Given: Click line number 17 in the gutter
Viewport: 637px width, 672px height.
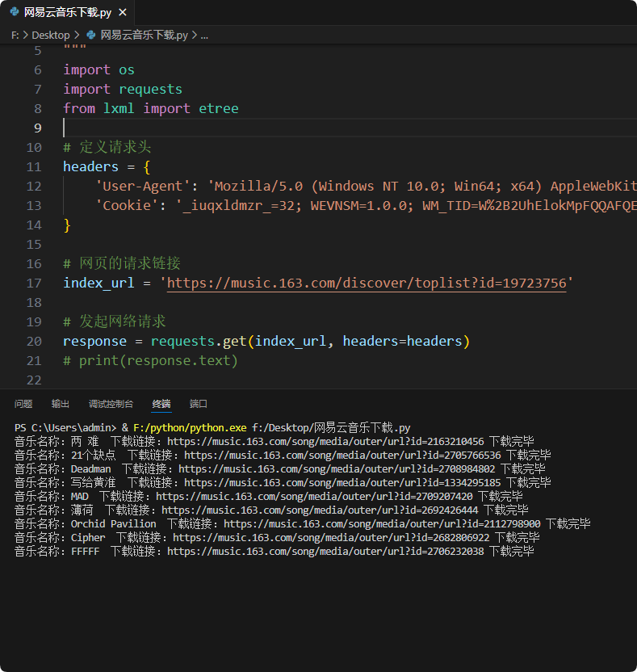Looking at the screenshot, I should coord(34,283).
